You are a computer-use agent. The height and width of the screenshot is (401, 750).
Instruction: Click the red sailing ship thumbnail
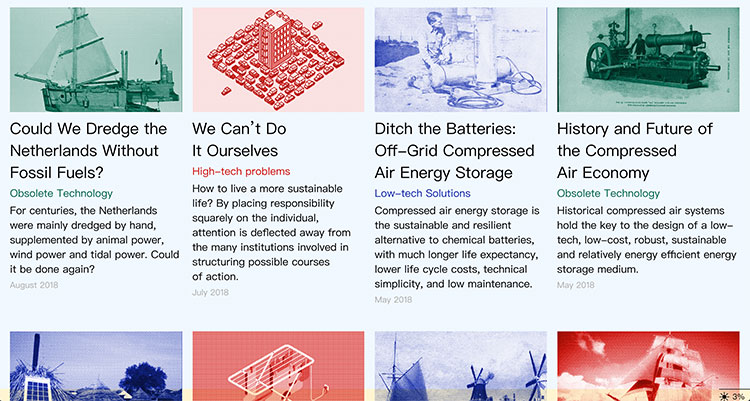point(642,366)
